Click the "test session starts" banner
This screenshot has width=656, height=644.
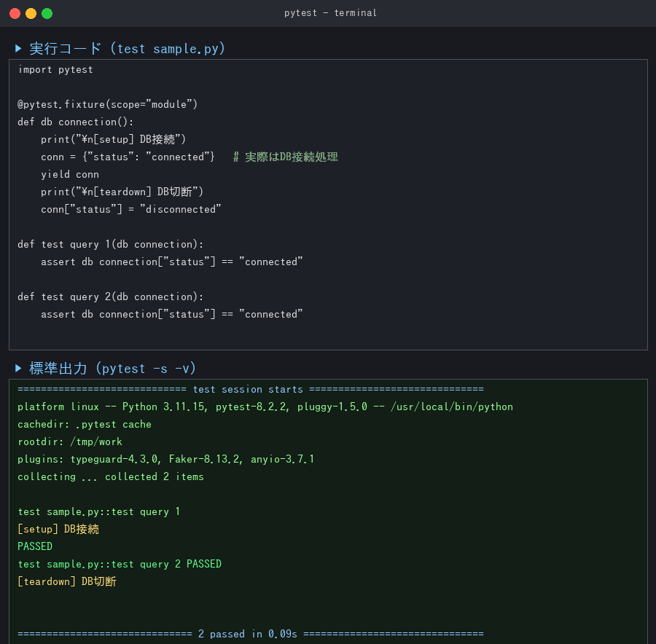pyautogui.click(x=251, y=389)
